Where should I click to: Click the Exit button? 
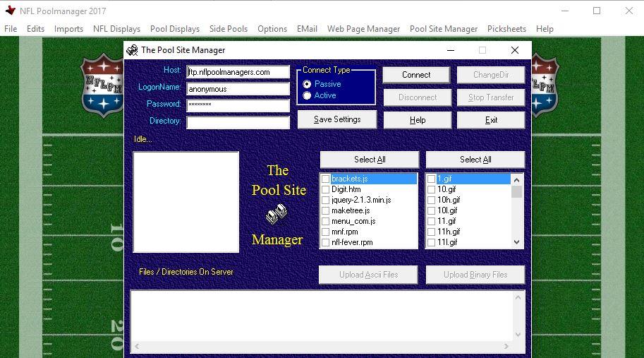pyautogui.click(x=491, y=120)
